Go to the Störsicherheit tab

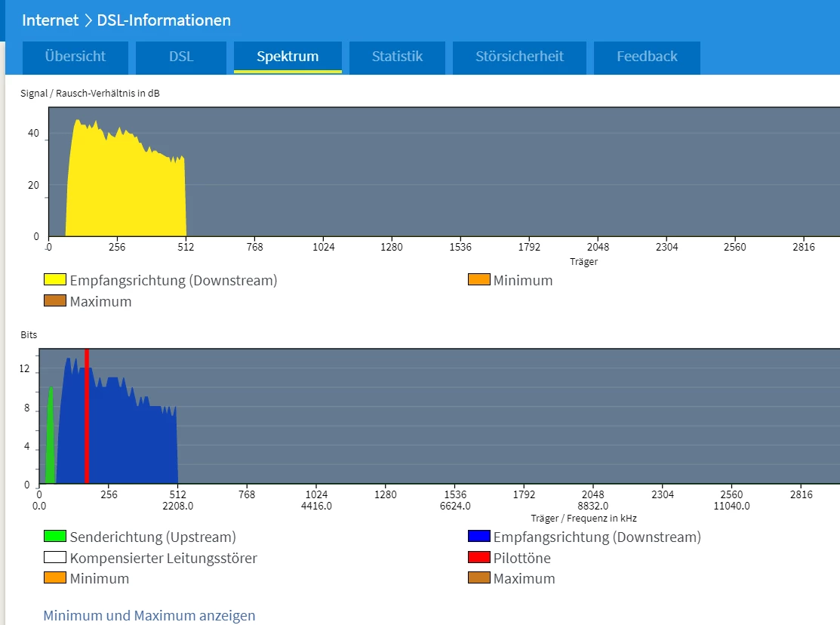(519, 57)
